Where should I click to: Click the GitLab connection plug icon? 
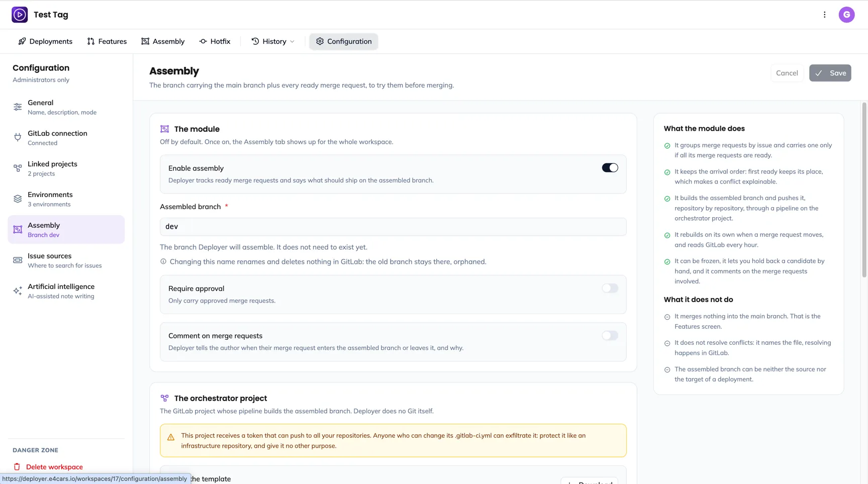18,138
